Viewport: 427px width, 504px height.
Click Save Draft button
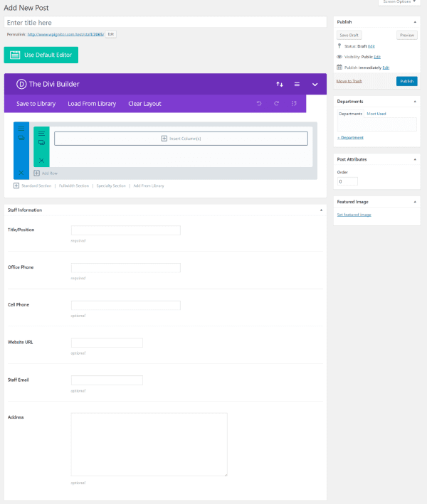(349, 35)
